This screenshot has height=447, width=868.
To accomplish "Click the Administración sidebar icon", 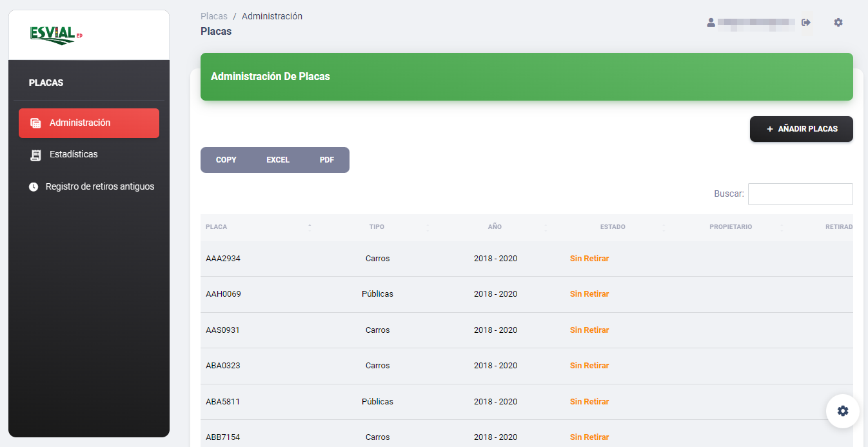I will tap(36, 123).
